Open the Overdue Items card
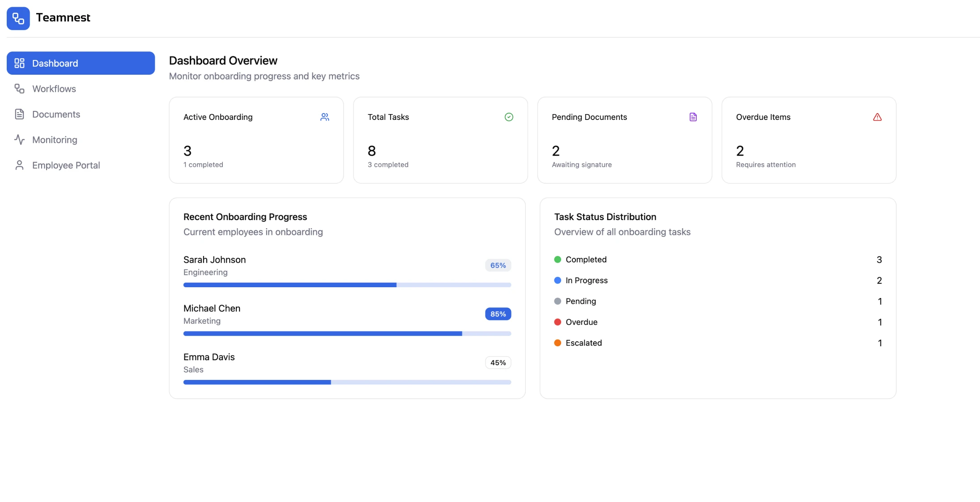The height and width of the screenshot is (502, 980). tap(809, 140)
